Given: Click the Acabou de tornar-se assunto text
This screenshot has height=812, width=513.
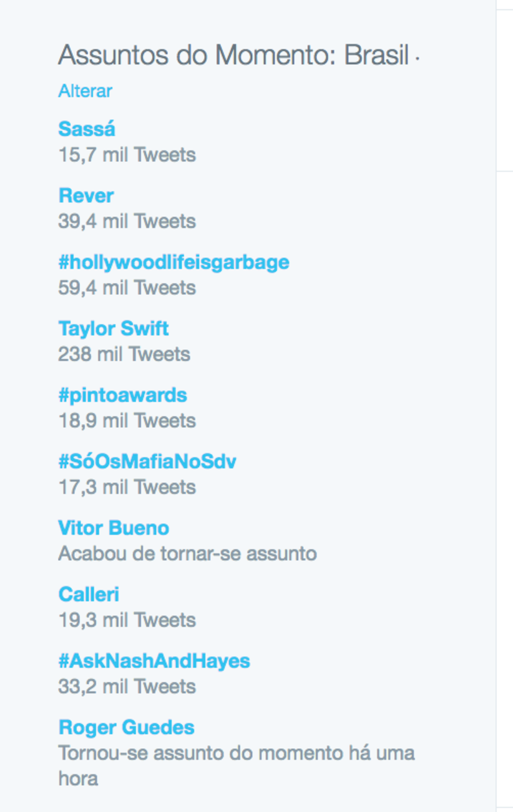Looking at the screenshot, I should click(187, 553).
